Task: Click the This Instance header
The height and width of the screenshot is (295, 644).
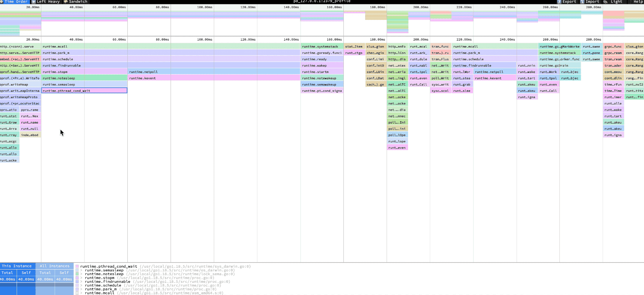Action: tap(17, 266)
